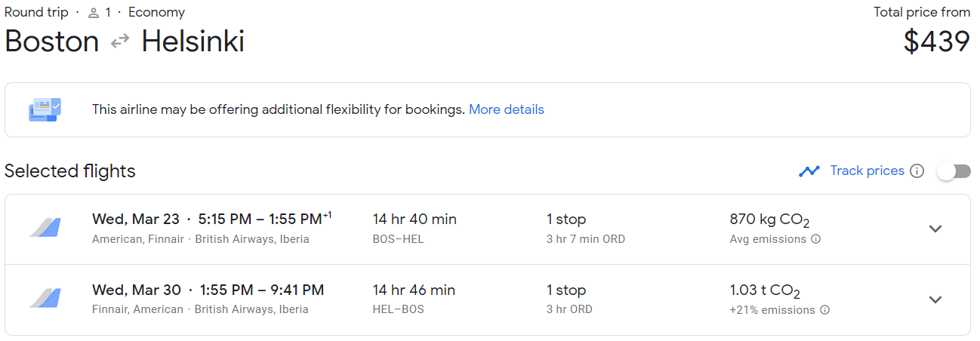Screen dimensions: 980x341
Task: Click airline logo for Mar 30 flight
Action: 45,299
